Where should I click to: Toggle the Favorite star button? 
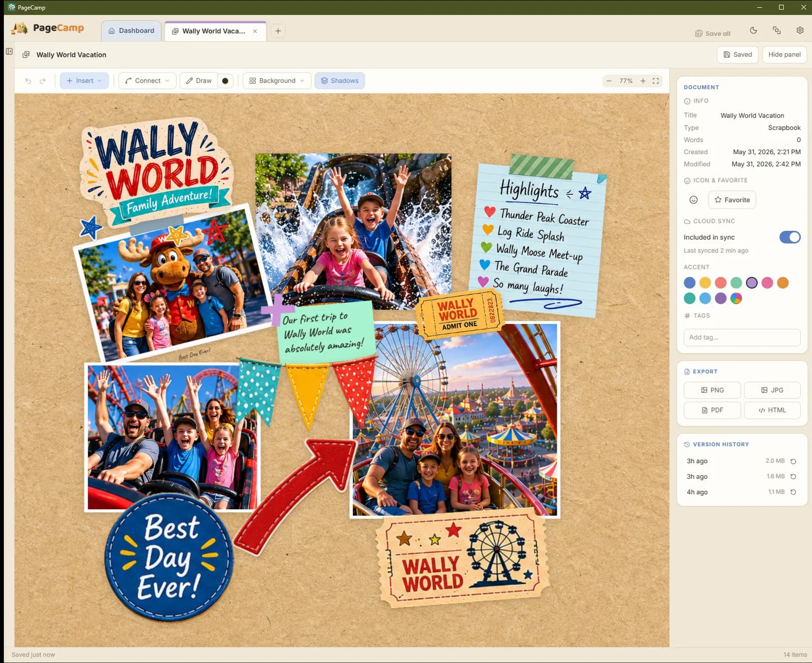click(x=732, y=200)
